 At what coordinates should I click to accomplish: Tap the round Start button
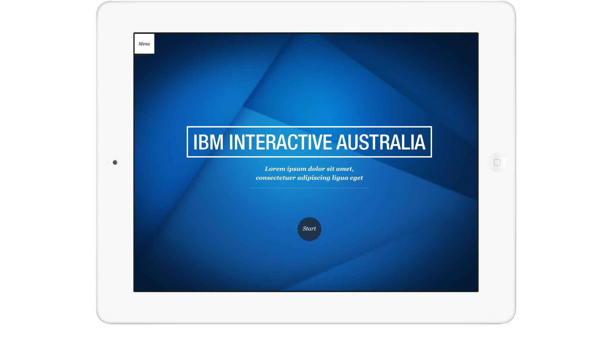[309, 229]
